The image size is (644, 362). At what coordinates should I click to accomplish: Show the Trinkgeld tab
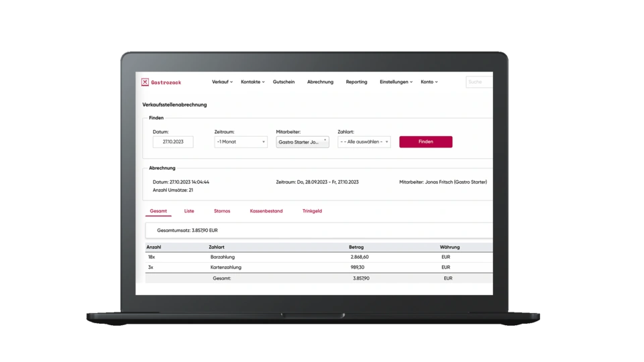click(x=312, y=211)
